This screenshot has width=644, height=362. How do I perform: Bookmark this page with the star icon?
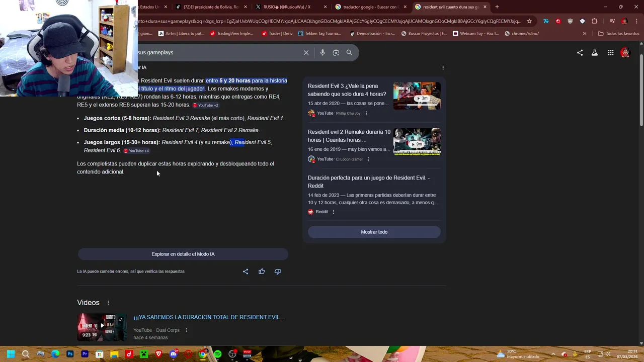click(529, 21)
